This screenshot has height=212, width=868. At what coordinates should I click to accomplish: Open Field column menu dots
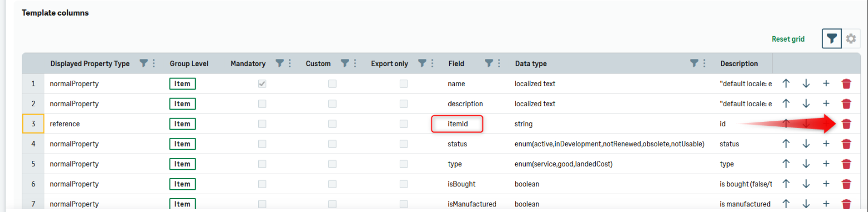tap(499, 63)
